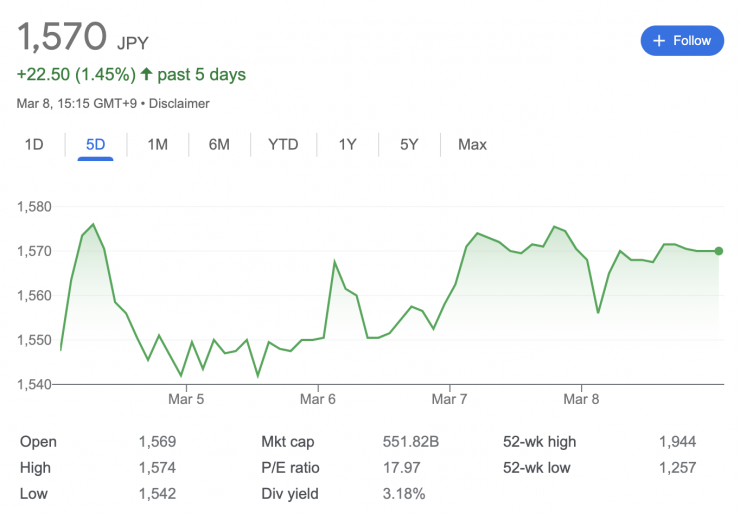Select the 5D time range tab
This screenshot has height=514, width=740.
[95, 144]
